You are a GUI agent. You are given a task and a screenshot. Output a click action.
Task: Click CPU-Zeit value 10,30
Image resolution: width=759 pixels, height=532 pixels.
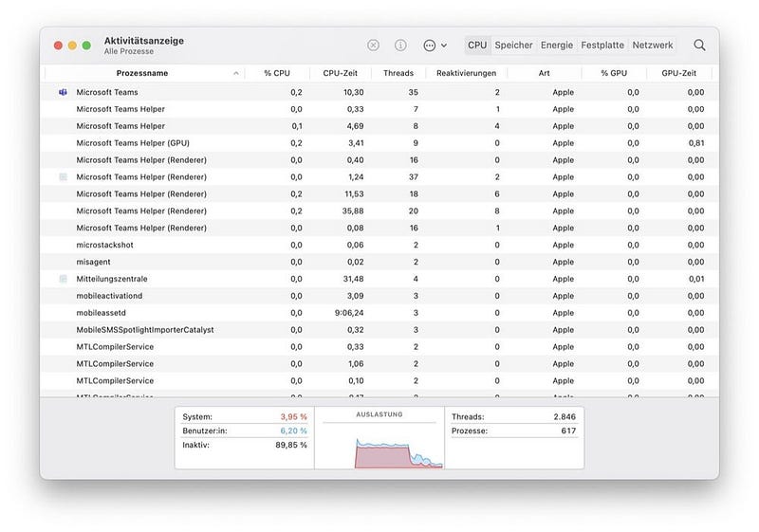tap(353, 92)
